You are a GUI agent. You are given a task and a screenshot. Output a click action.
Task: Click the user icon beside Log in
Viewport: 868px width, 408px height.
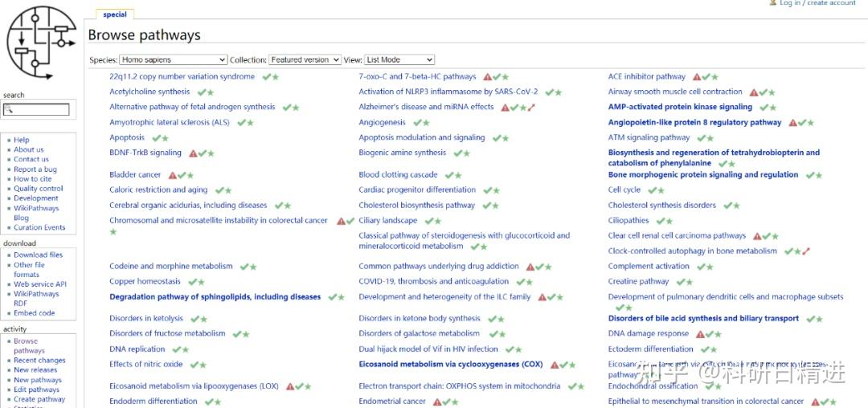click(772, 3)
